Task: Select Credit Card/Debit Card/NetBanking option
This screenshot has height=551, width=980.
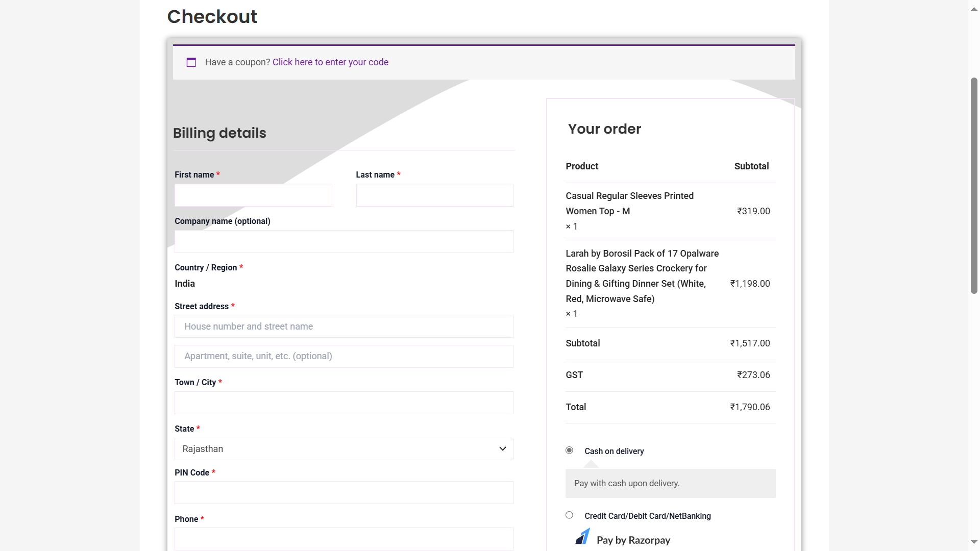Action: [x=569, y=515]
